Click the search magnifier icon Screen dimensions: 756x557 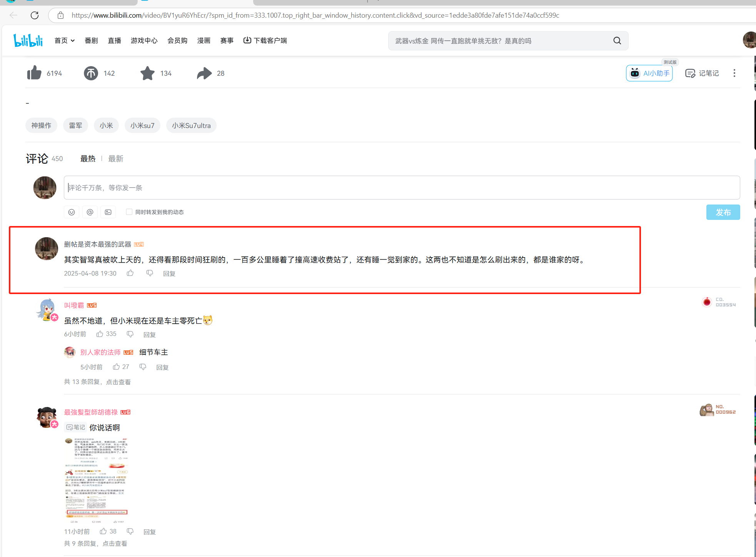[x=617, y=41]
